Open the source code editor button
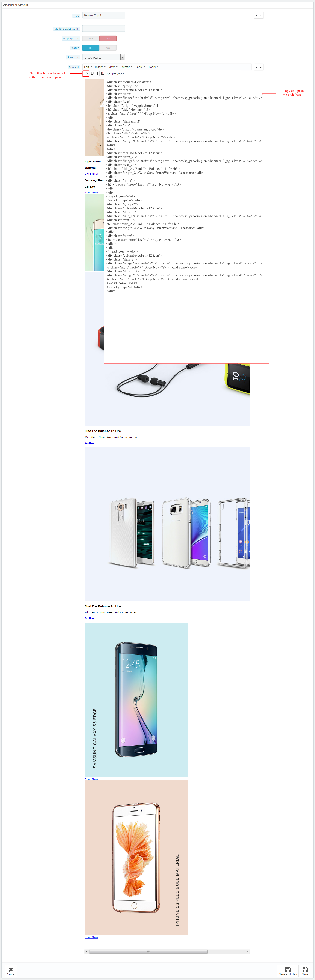Screen dimensions: 315x980 86,74
